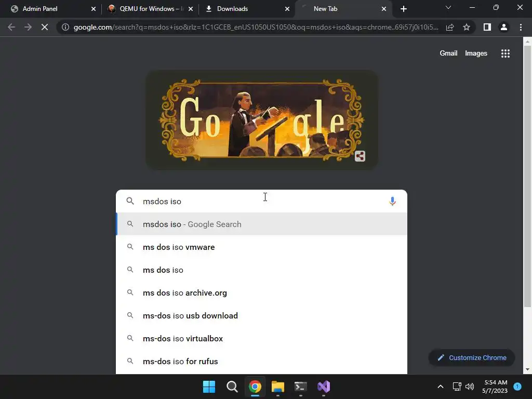The width and height of the screenshot is (532, 399).
Task: Click the scrollbar up arrow
Action: 527,42
